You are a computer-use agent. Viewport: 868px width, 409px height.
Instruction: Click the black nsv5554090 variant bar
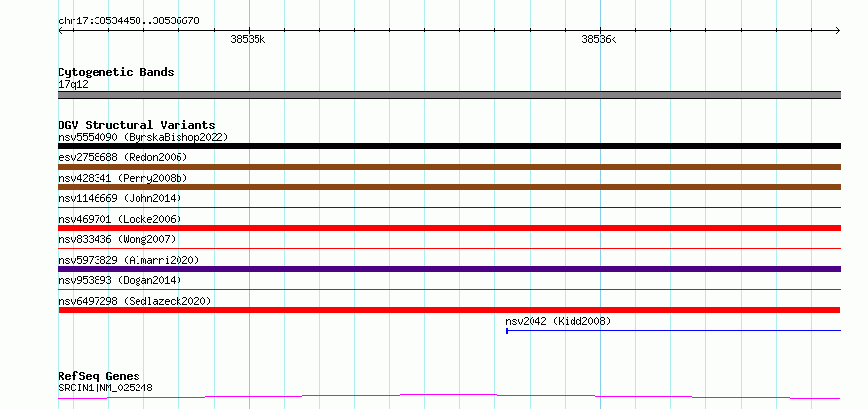coord(449,146)
